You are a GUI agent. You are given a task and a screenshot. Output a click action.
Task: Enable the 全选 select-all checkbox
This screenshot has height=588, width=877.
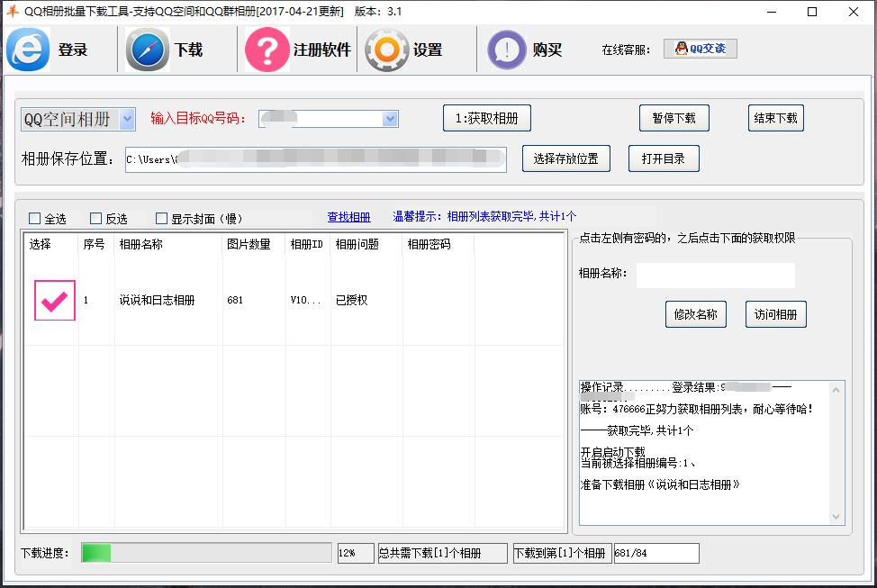[34, 218]
